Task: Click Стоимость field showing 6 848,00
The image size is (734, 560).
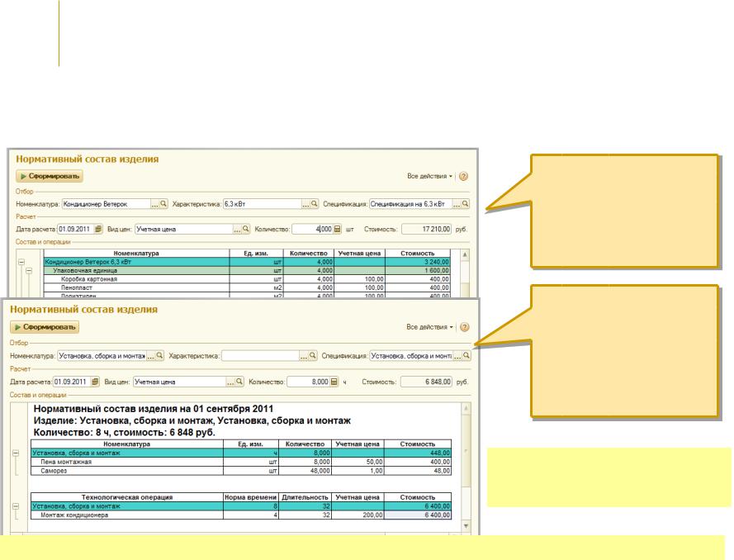Action: [426, 382]
